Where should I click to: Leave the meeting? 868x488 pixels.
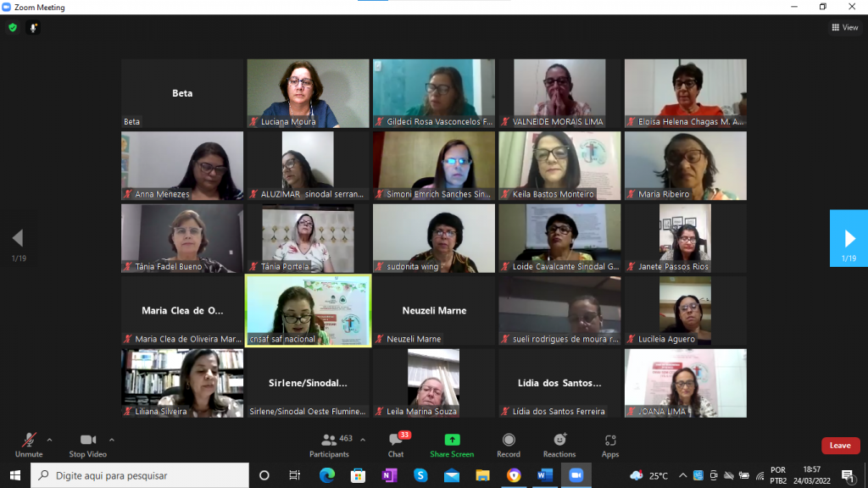click(840, 446)
